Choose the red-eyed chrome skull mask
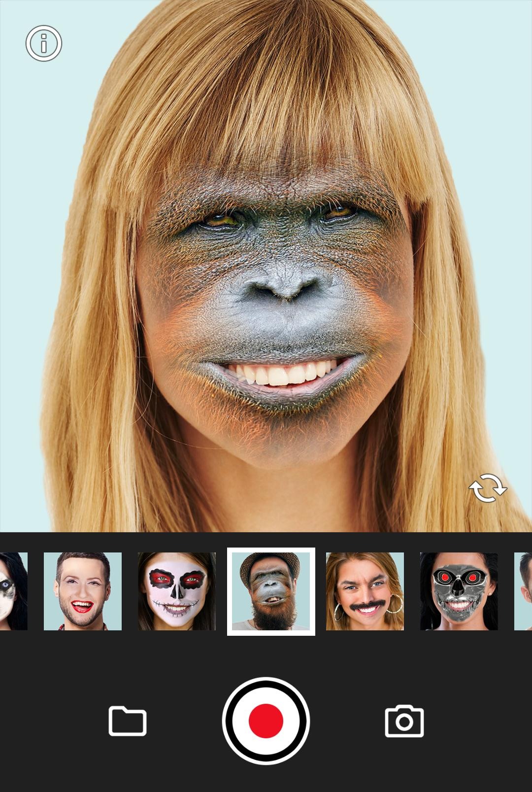Screen dimensions: 532x792 point(459,591)
